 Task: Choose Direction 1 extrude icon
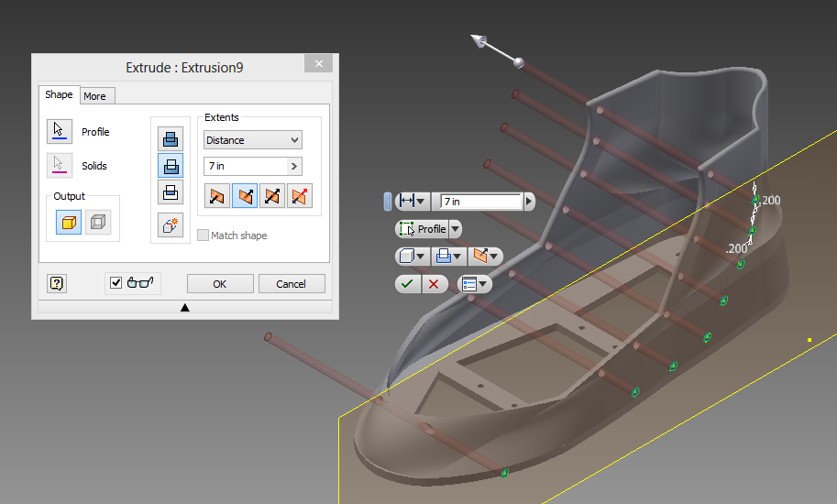tap(217, 195)
